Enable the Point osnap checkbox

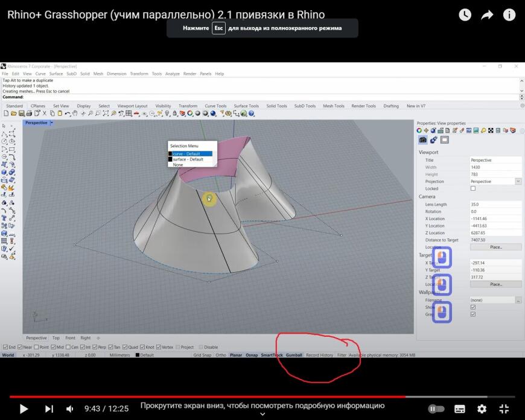pos(36,347)
